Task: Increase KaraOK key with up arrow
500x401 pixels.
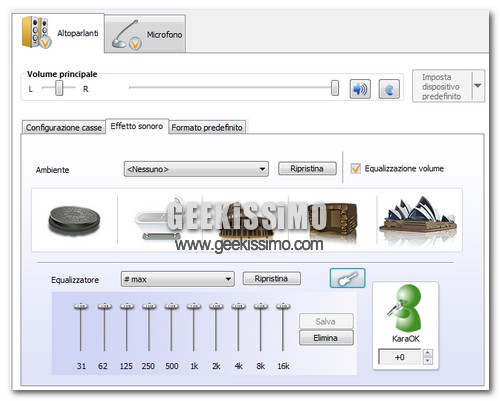Action: pyautogui.click(x=428, y=353)
